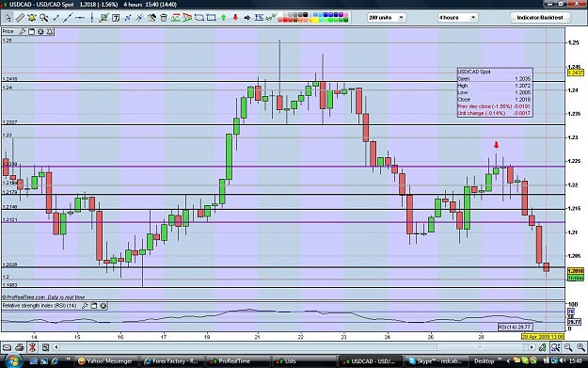588x368 pixels.
Task: Select the arrow cursor tool
Action: click(x=8, y=18)
